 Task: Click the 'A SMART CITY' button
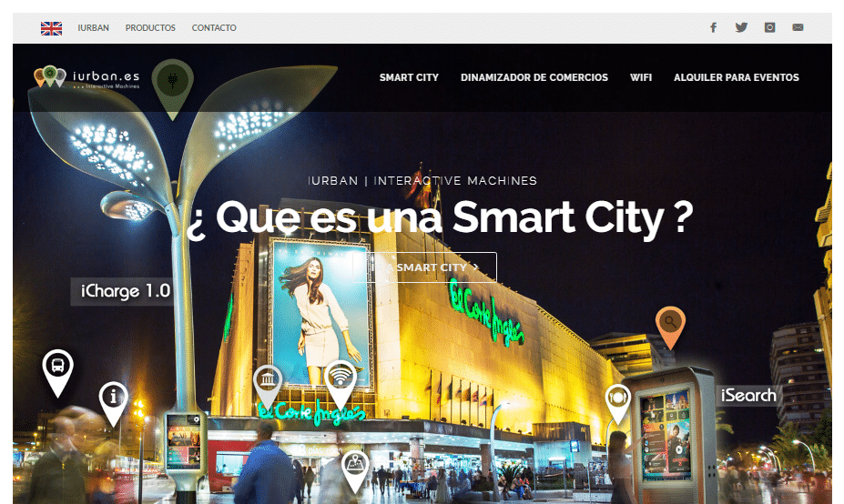click(x=424, y=267)
